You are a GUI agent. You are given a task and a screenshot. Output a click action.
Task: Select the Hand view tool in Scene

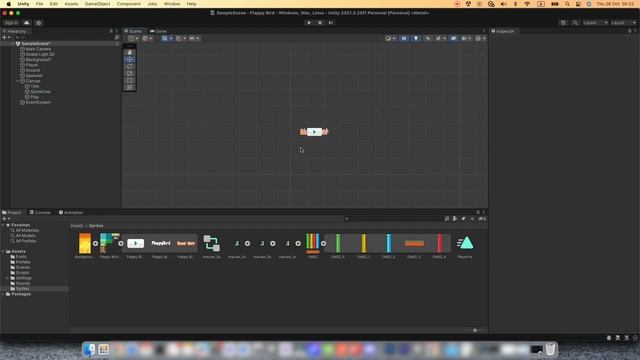[130, 52]
